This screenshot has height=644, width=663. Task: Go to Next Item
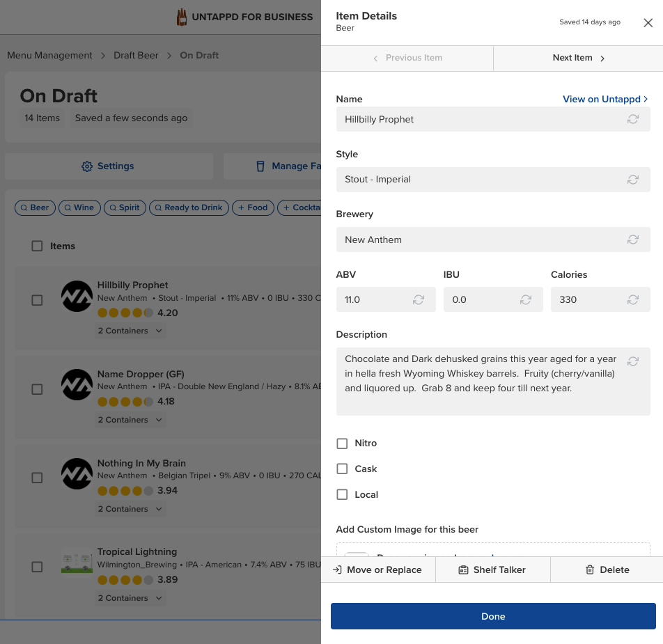click(578, 58)
